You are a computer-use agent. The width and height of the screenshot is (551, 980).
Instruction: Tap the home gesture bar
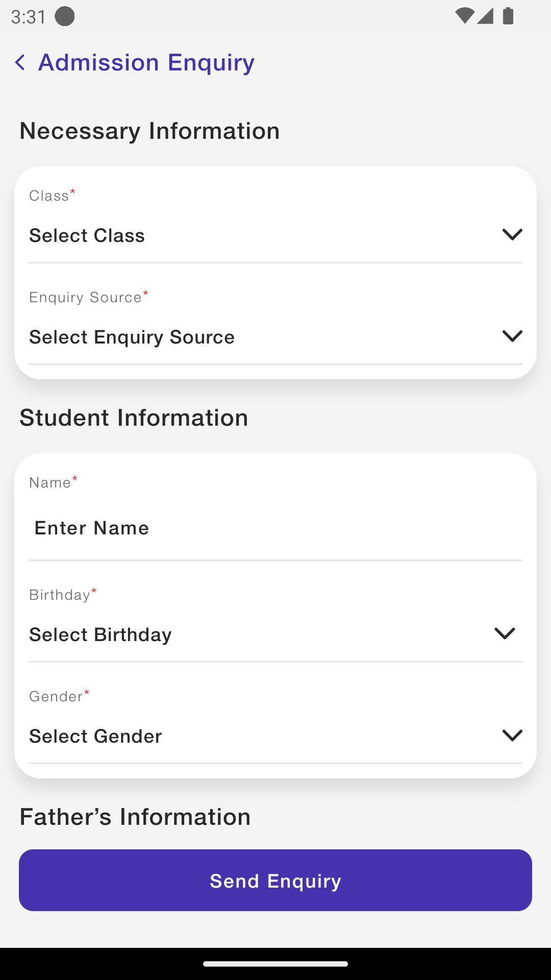tap(275, 964)
